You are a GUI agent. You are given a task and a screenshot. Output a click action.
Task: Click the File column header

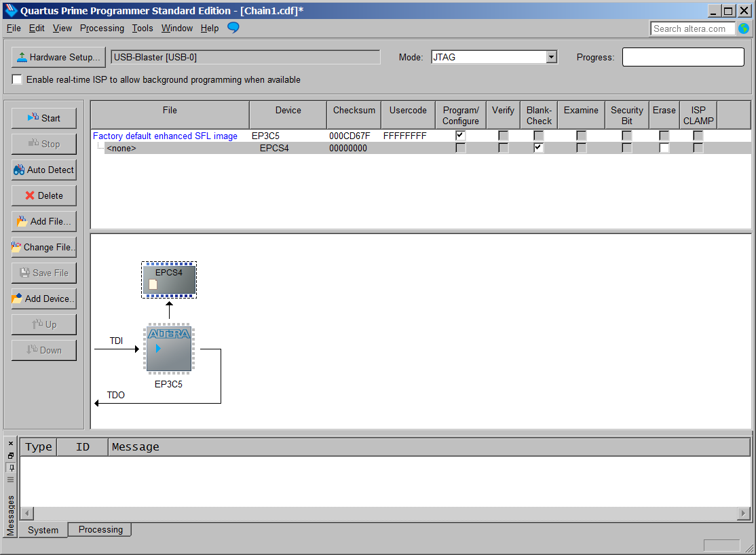(x=170, y=115)
